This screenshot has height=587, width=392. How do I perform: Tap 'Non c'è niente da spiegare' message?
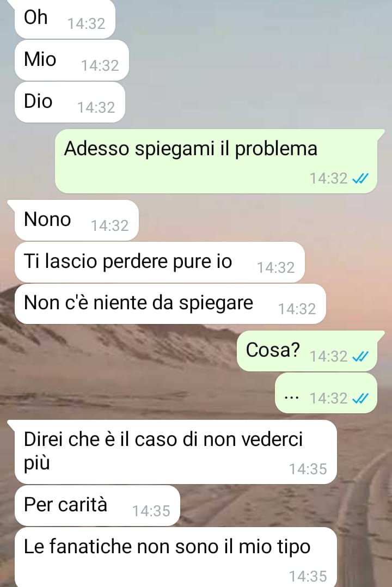click(170, 304)
